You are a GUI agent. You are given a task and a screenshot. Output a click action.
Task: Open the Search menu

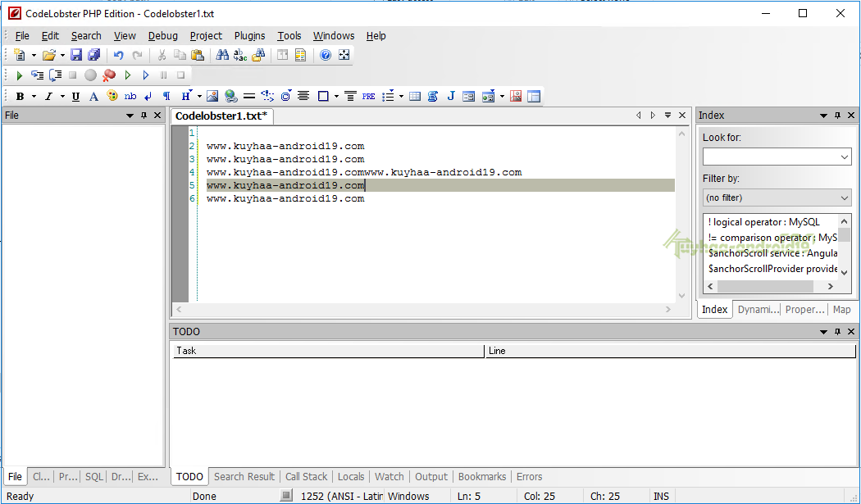click(x=86, y=36)
